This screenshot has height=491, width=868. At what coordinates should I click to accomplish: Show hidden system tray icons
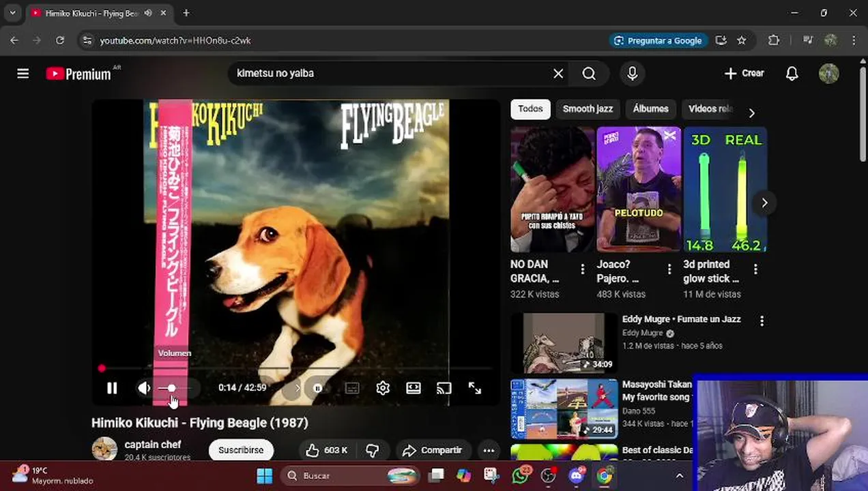pyautogui.click(x=679, y=476)
